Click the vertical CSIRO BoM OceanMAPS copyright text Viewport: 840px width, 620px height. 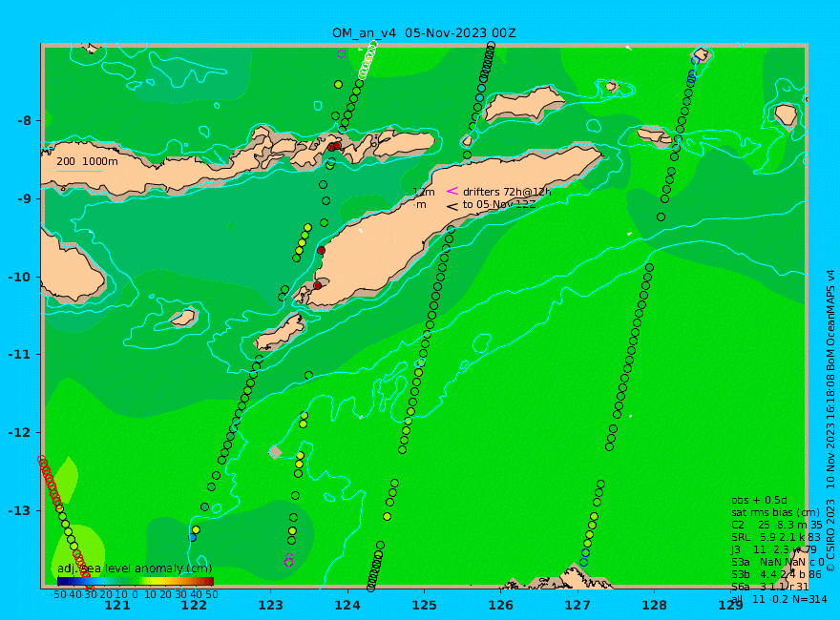point(830,421)
